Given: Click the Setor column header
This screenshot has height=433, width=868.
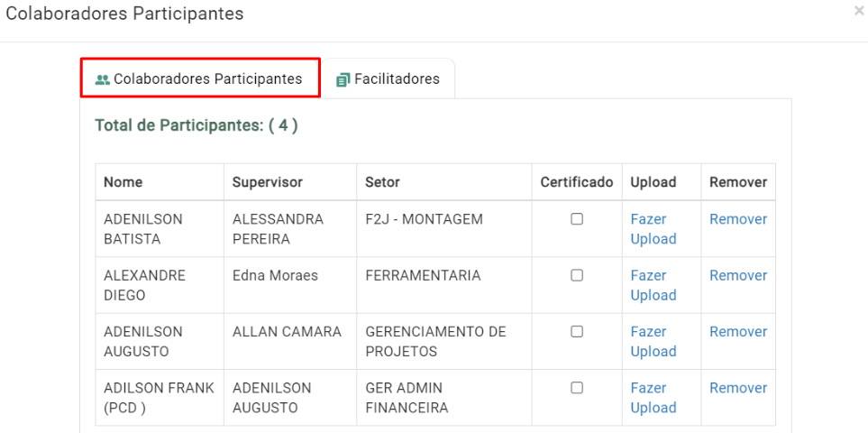Looking at the screenshot, I should [382, 182].
